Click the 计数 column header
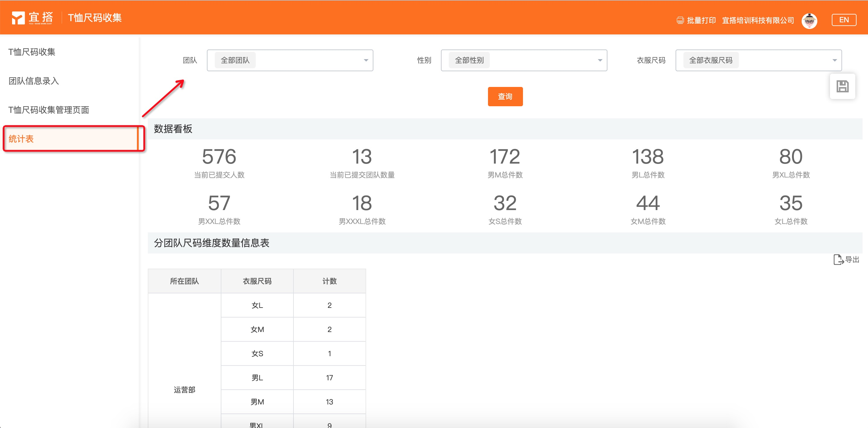 pyautogui.click(x=329, y=281)
